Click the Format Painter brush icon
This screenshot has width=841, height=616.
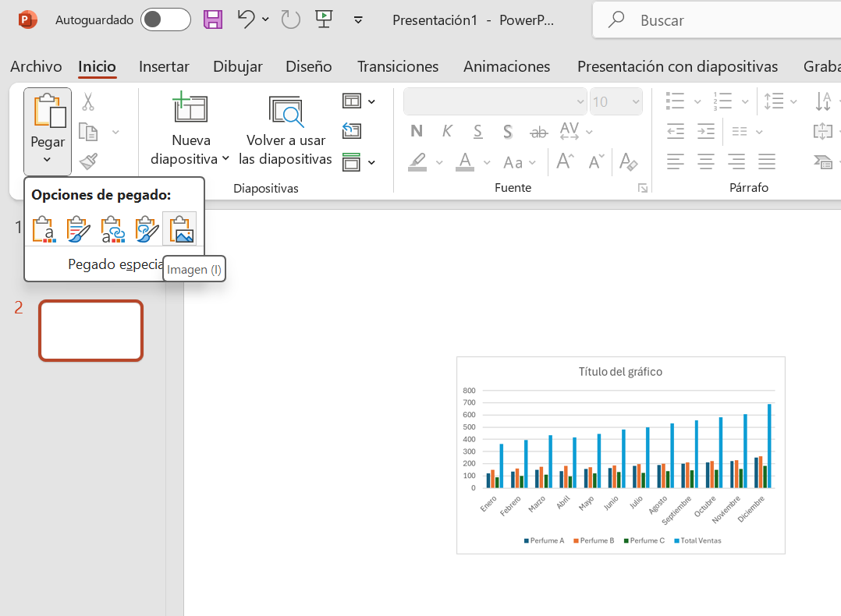(88, 162)
